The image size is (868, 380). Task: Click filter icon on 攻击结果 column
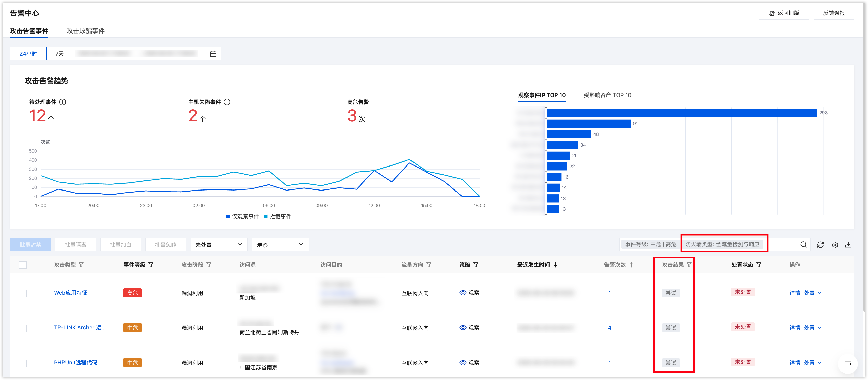coord(689,265)
